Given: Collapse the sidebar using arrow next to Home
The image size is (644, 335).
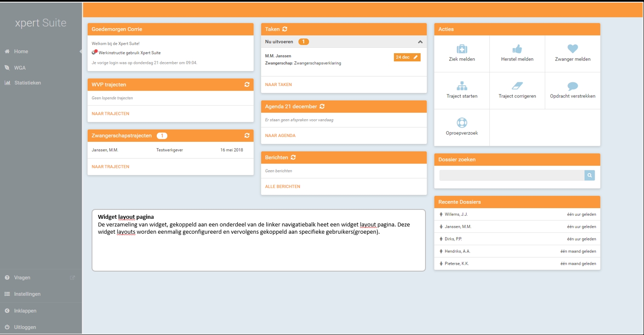Looking at the screenshot, I should [x=80, y=52].
